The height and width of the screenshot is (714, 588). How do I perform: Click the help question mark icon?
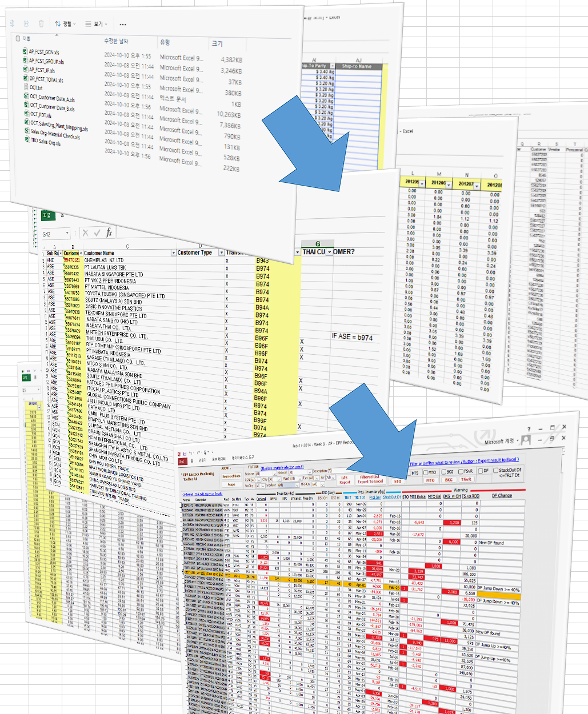(x=529, y=429)
